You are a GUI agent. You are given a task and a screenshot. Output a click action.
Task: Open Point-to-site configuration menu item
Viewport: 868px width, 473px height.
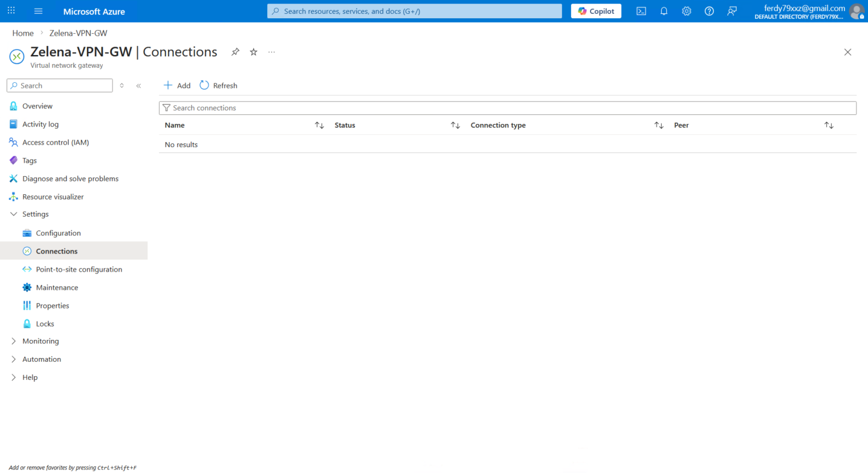[x=79, y=269]
